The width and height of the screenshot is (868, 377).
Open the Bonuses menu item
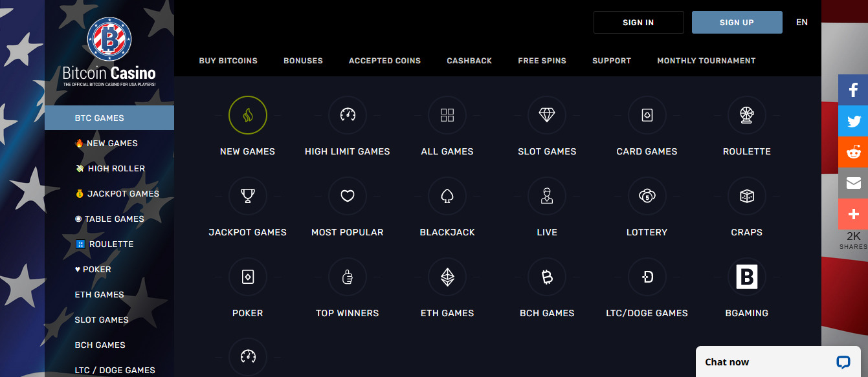click(x=303, y=61)
